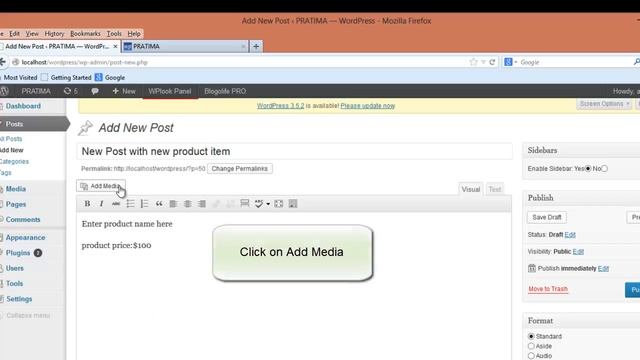
Task: Reload the page with refresh icon
Action: (x=492, y=62)
